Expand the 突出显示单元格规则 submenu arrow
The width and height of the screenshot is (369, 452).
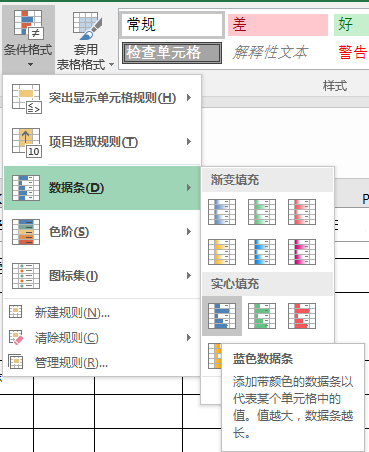189,98
